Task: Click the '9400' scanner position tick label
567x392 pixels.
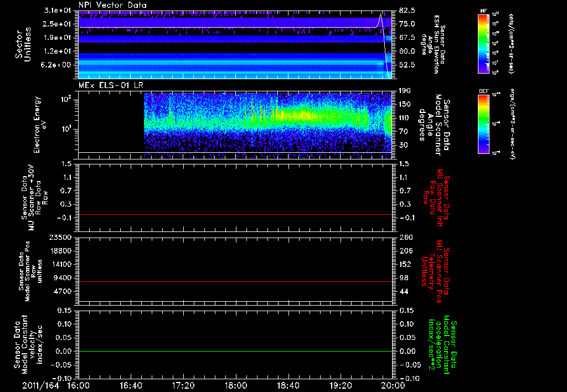Action: (x=63, y=278)
